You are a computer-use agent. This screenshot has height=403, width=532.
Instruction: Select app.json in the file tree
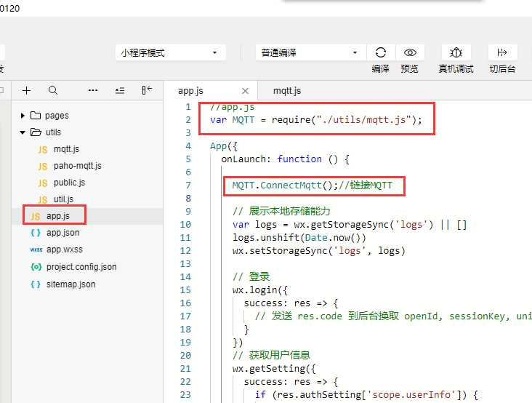pyautogui.click(x=63, y=233)
